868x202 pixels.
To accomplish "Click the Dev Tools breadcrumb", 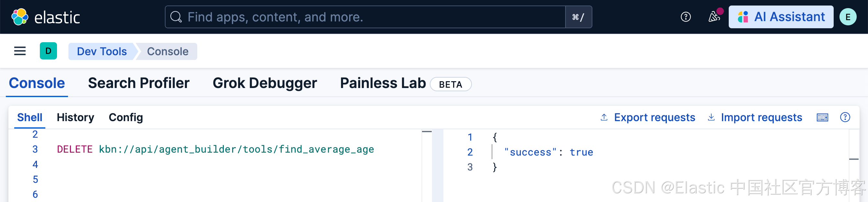I will (102, 51).
